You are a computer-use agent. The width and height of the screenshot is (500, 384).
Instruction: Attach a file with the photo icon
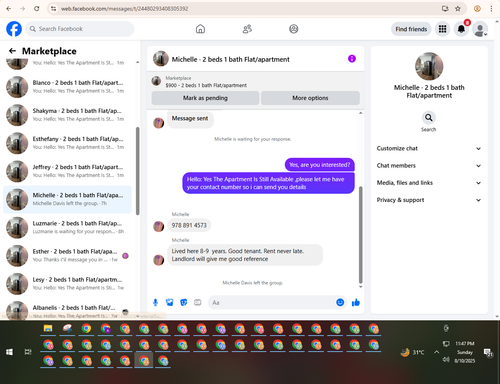[x=170, y=302]
